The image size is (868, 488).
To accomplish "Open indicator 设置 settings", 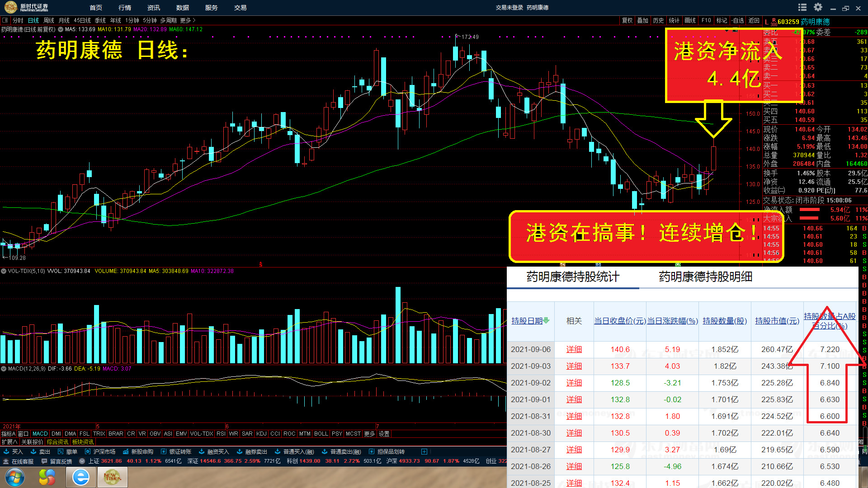I will pyautogui.click(x=384, y=434).
